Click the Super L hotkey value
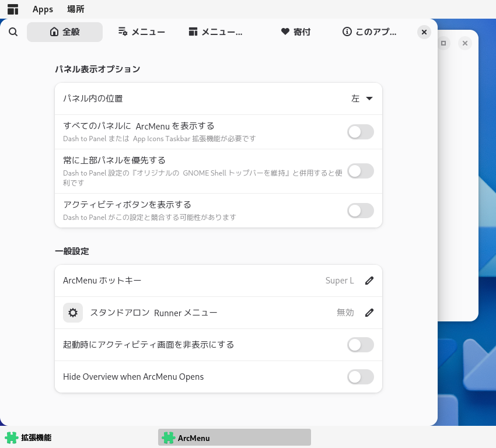This screenshot has width=496, height=448. (340, 281)
